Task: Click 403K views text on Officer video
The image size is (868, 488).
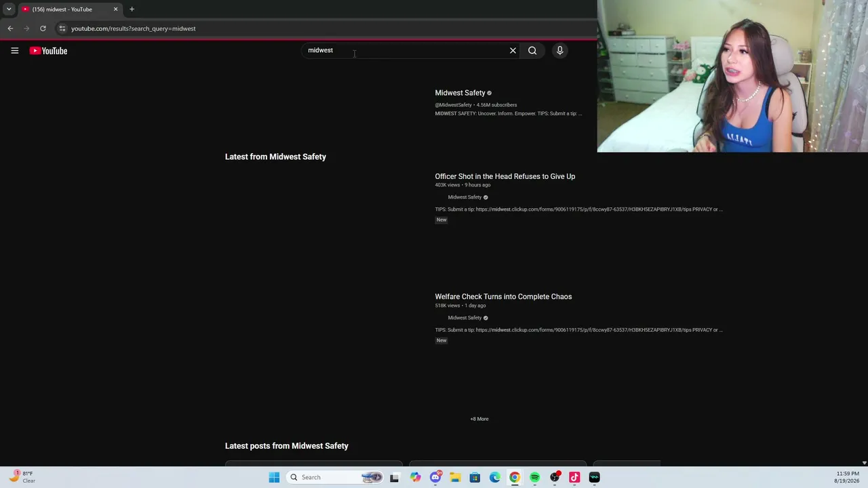Action: coord(447,185)
